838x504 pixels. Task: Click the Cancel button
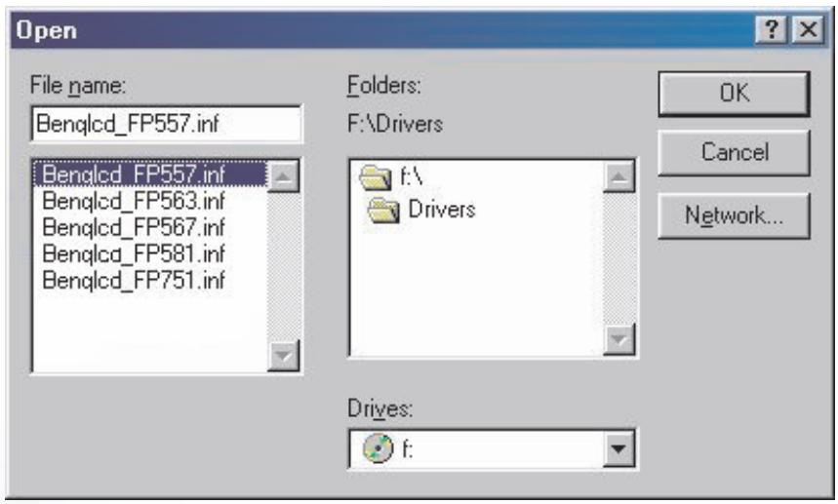[734, 153]
